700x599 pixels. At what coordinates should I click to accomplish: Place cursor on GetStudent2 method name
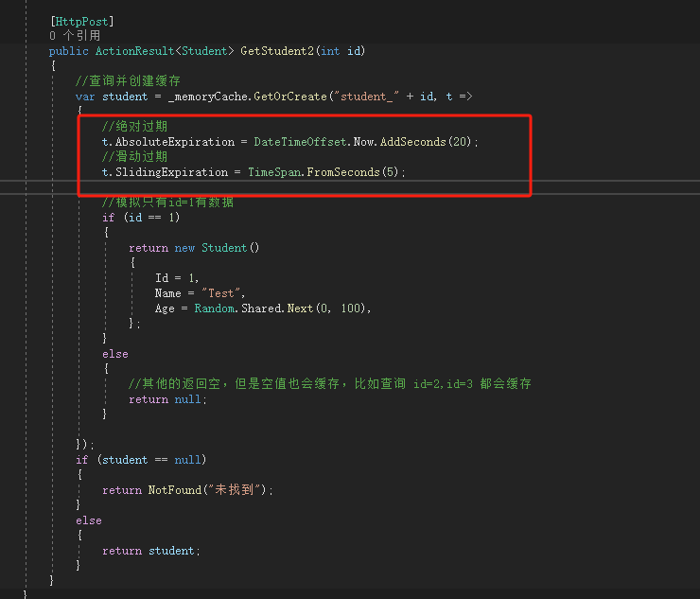276,50
